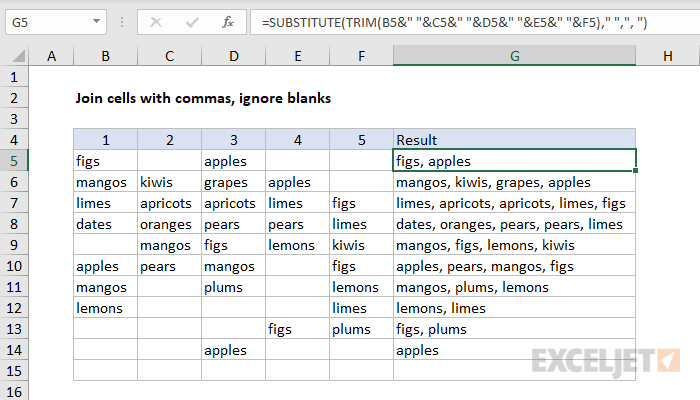Screen dimensions: 700x400
Task: Click the formula bar drag handle dots
Action: [122, 22]
